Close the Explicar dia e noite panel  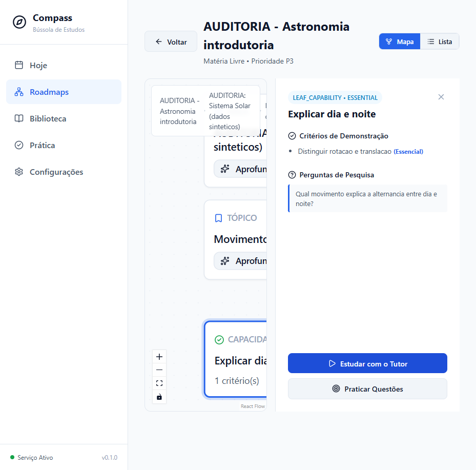[x=441, y=97]
